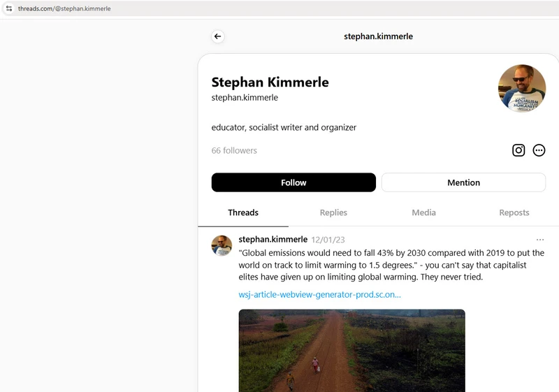Open the dirt road post image
The height and width of the screenshot is (392, 559).
352,351
